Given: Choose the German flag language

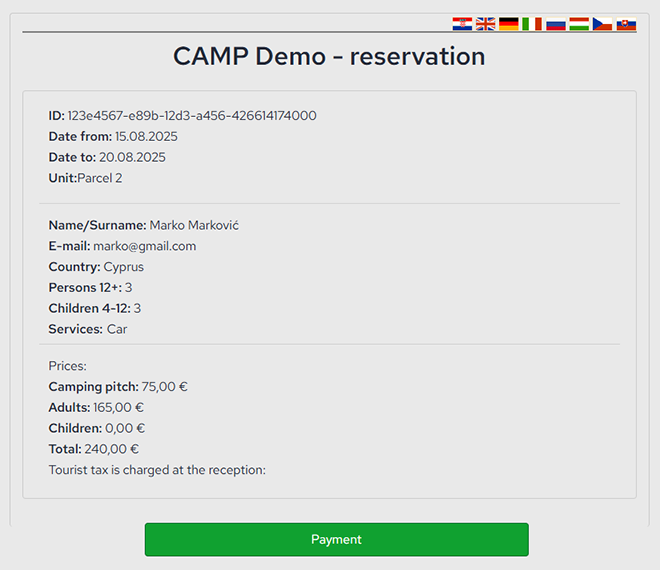Looking at the screenshot, I should [x=509, y=24].
